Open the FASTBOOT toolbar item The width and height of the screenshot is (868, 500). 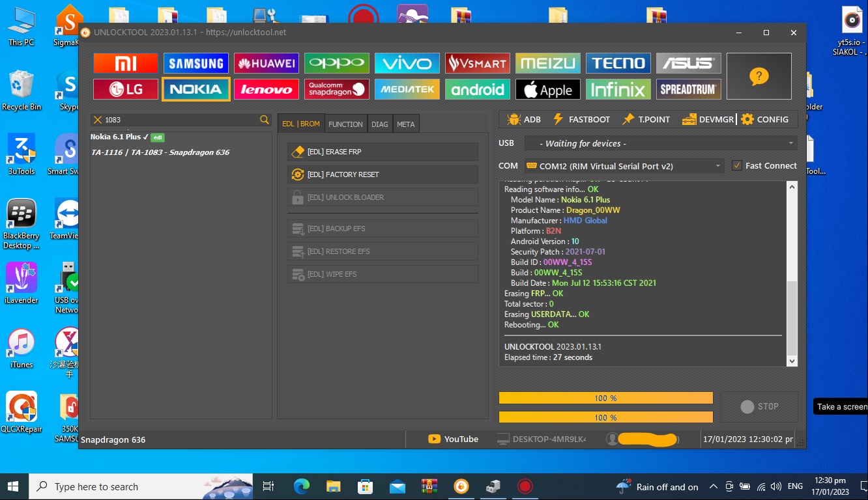[x=581, y=120]
